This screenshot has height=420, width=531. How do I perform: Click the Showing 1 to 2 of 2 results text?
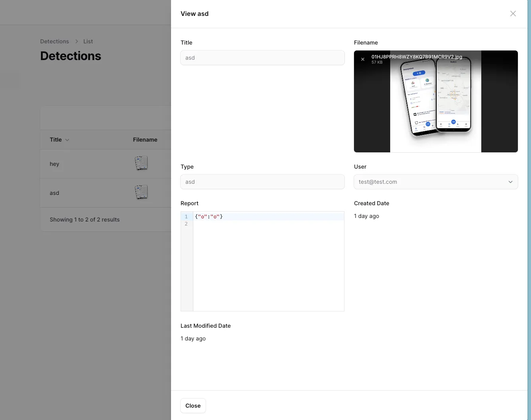coord(85,220)
